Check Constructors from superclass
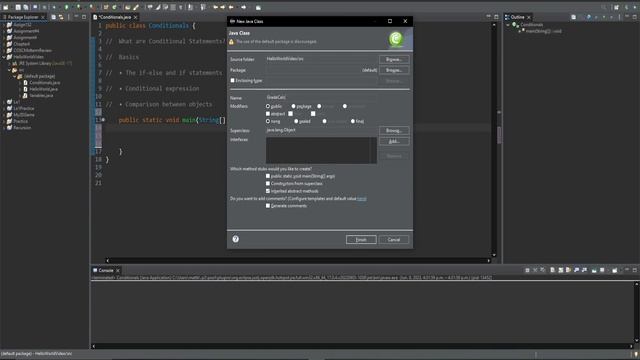 (268, 183)
